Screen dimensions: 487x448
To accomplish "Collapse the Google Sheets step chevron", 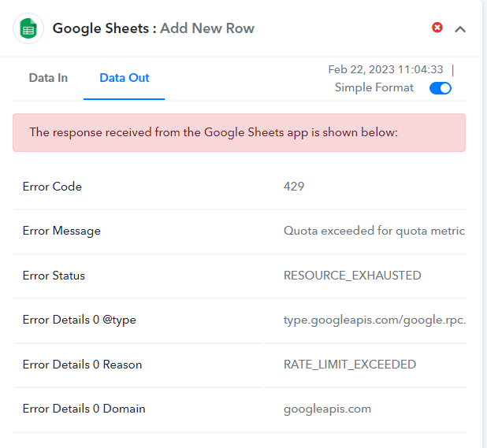I will point(460,29).
